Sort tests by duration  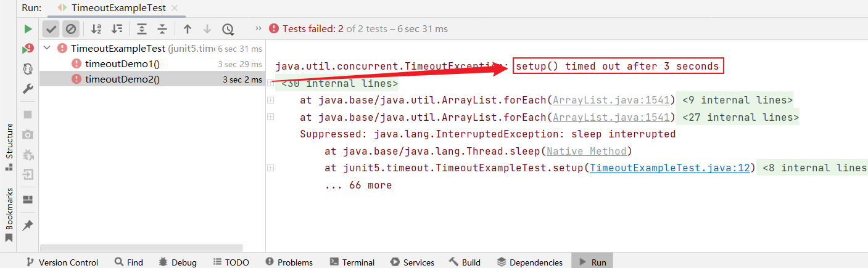[117, 29]
